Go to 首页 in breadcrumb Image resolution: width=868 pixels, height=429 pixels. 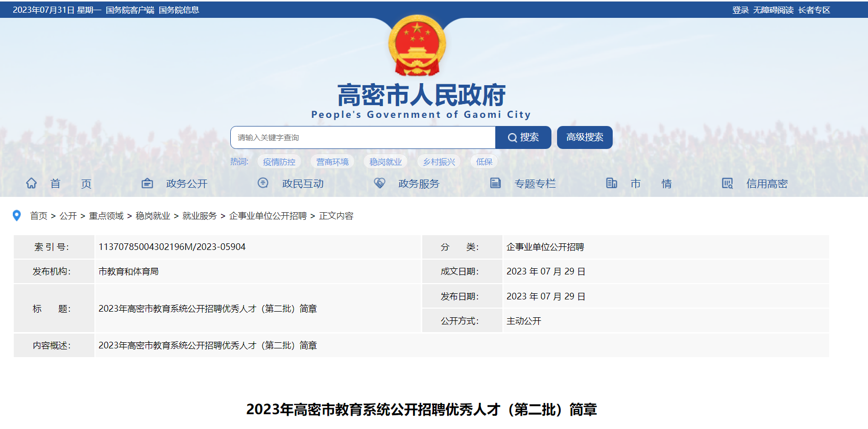tap(39, 216)
